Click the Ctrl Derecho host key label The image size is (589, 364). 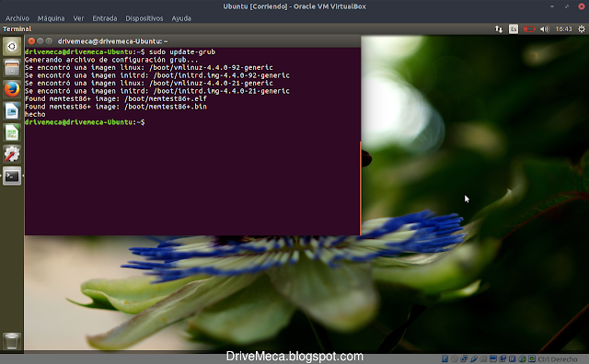[557, 359]
